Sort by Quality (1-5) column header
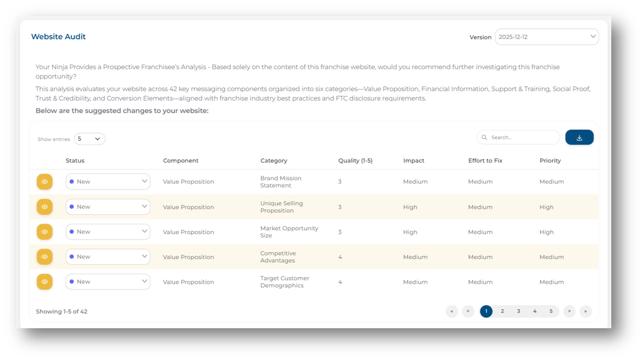This screenshot has height=361, width=644. [355, 161]
